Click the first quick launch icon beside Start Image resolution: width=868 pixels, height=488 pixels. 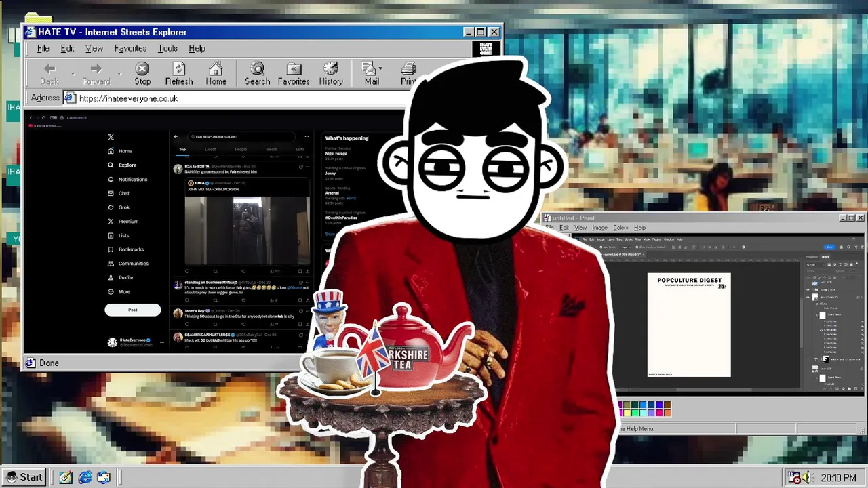pos(66,478)
